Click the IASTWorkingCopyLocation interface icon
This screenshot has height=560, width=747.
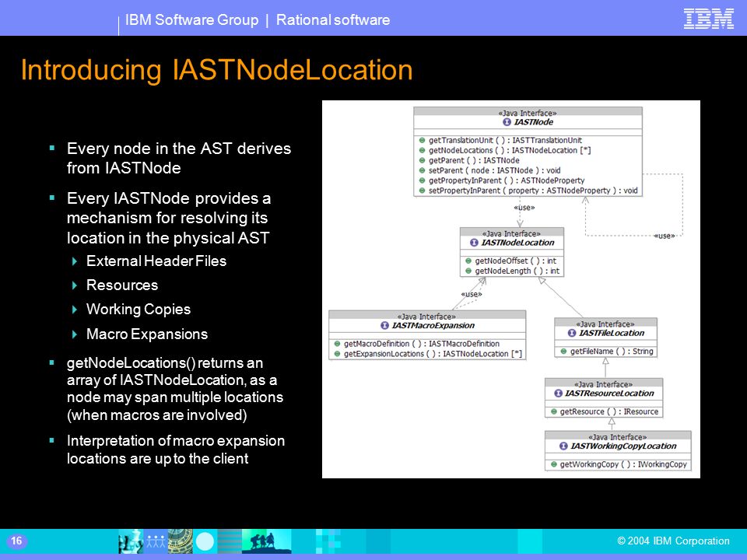(563, 446)
